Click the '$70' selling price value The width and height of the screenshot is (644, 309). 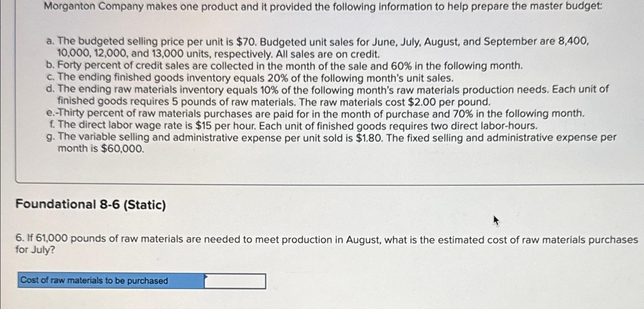coord(244,42)
